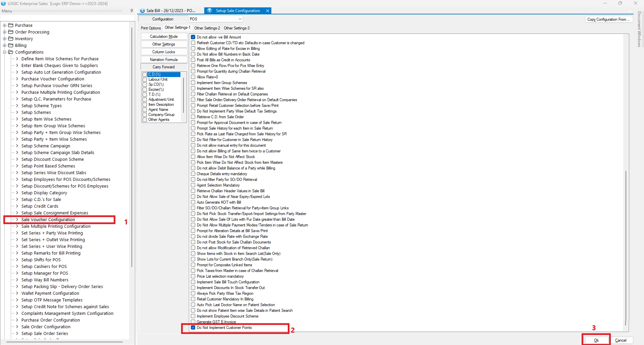Enable the Allow Rate=0 checkbox
This screenshot has width=644, height=345.
click(193, 77)
